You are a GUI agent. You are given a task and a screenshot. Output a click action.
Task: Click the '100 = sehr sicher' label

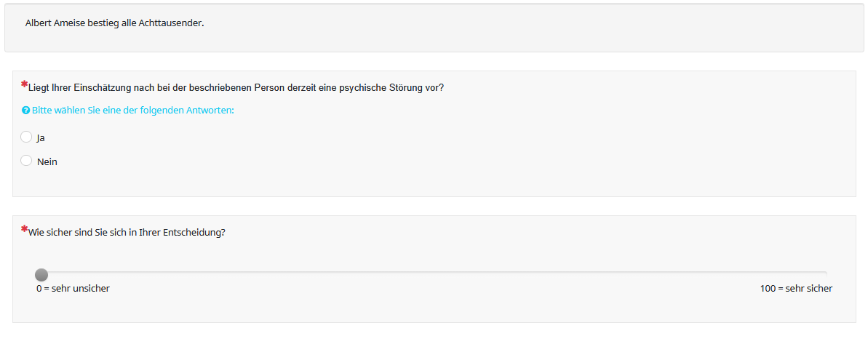click(x=796, y=289)
